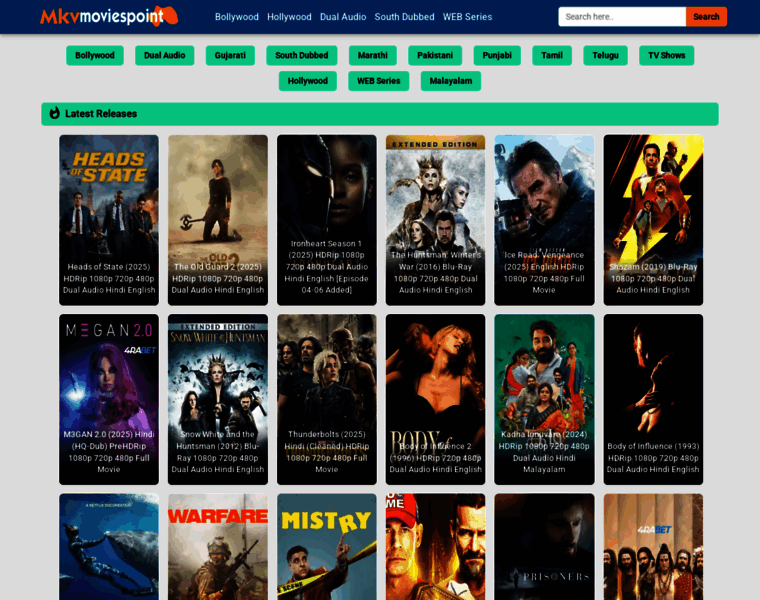The width and height of the screenshot is (760, 600).
Task: Open the M3GAN 2.0 (2025) poster
Action: [109, 399]
